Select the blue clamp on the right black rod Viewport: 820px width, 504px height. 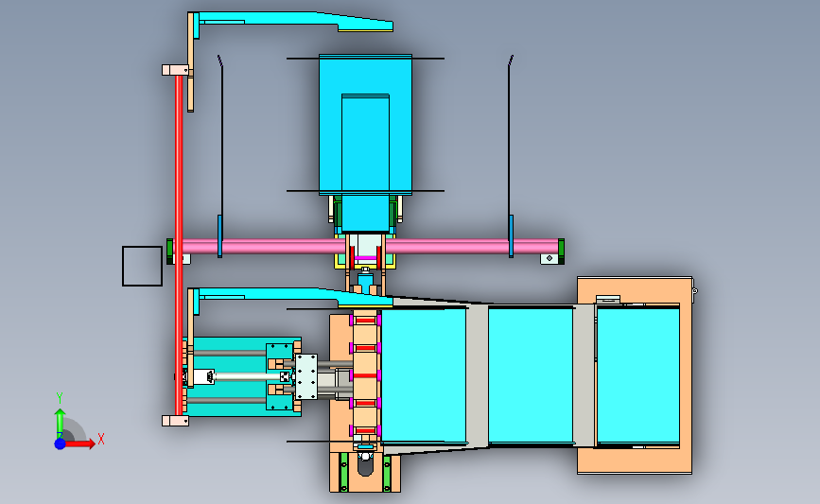[511, 235]
